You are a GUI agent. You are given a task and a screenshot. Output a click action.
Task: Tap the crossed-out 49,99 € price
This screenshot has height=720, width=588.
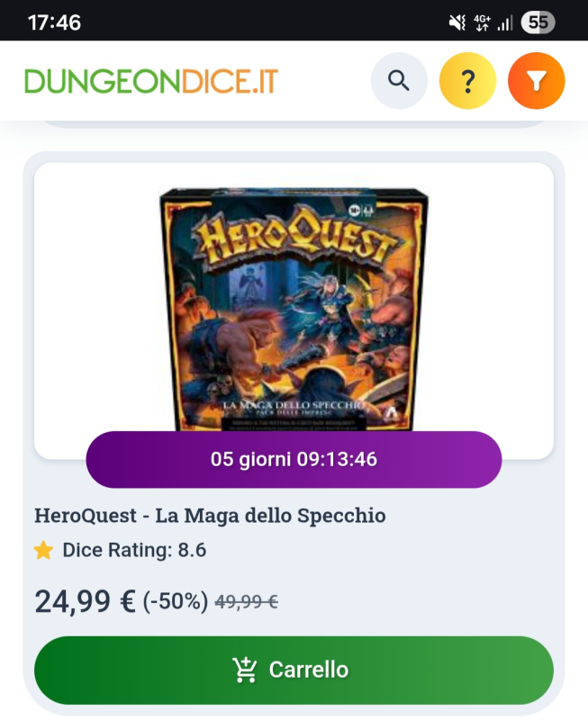tap(246, 601)
